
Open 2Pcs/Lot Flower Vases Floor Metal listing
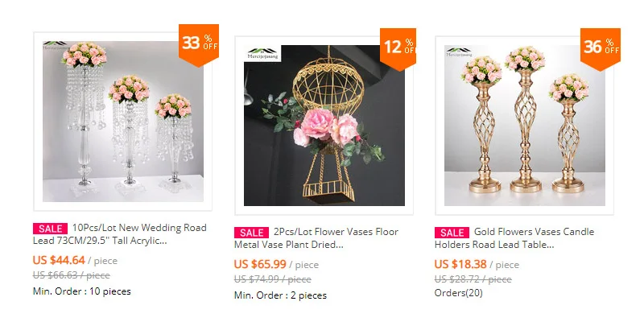click(x=316, y=238)
